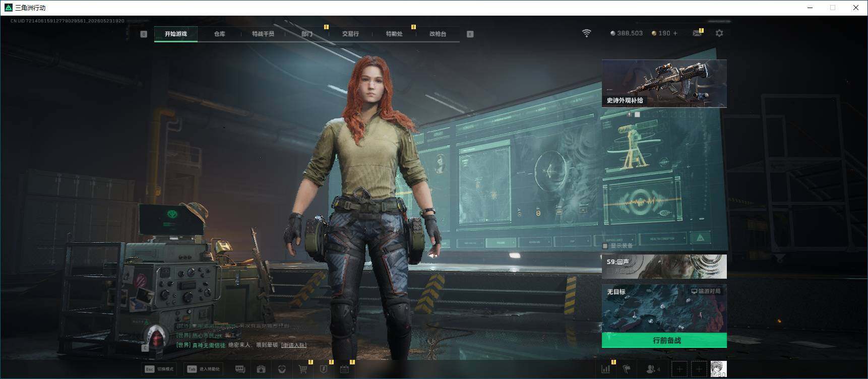Click the 真神无需信徒 player name in chat
Image resolution: width=868 pixels, height=379 pixels.
(209, 345)
